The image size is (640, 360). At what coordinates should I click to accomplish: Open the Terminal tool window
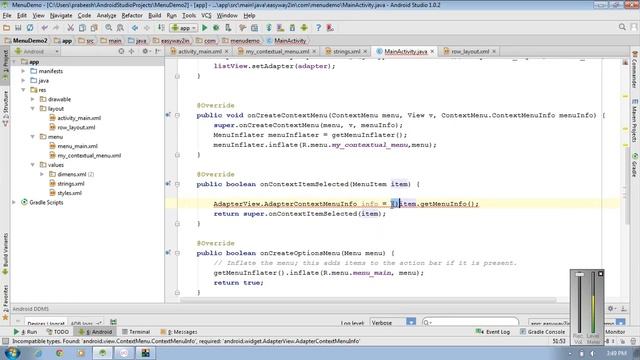pos(136,332)
